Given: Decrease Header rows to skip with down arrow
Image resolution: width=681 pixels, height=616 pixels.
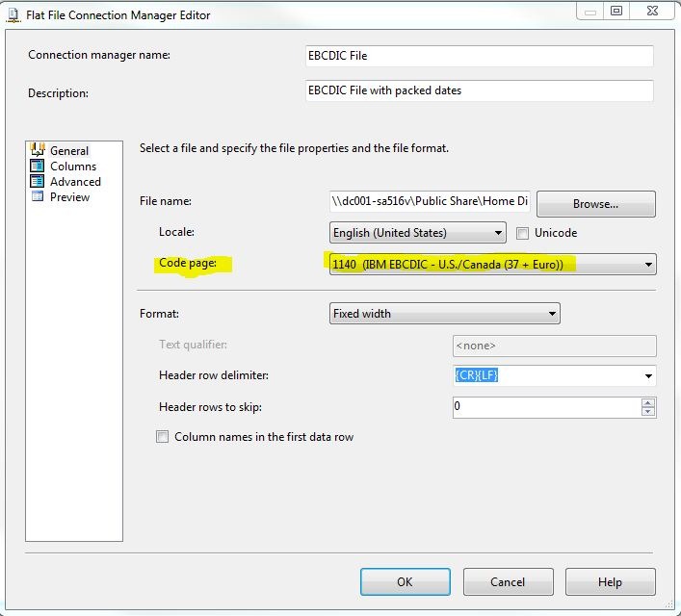Looking at the screenshot, I should coord(648,412).
